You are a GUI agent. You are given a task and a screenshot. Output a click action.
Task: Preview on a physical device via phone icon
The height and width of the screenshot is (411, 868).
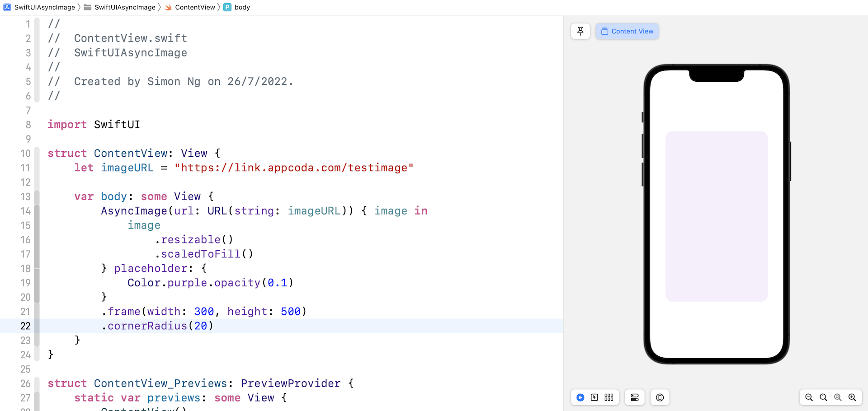[660, 397]
